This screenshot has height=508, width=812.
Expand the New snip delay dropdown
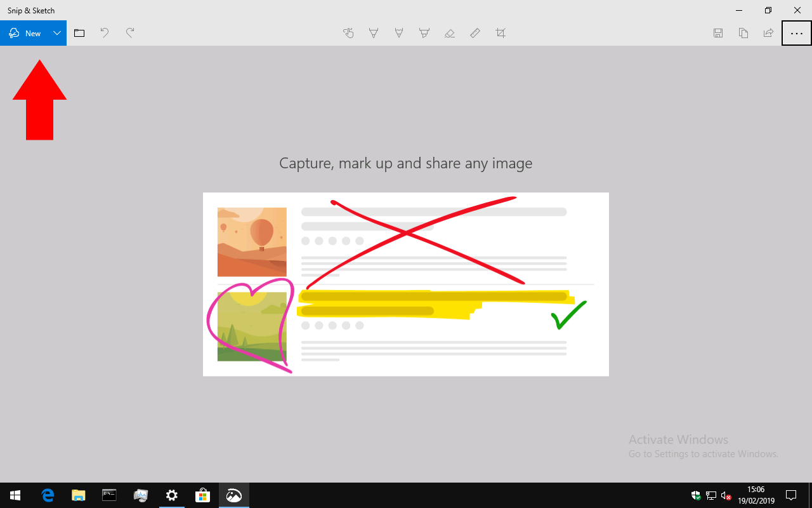(57, 33)
